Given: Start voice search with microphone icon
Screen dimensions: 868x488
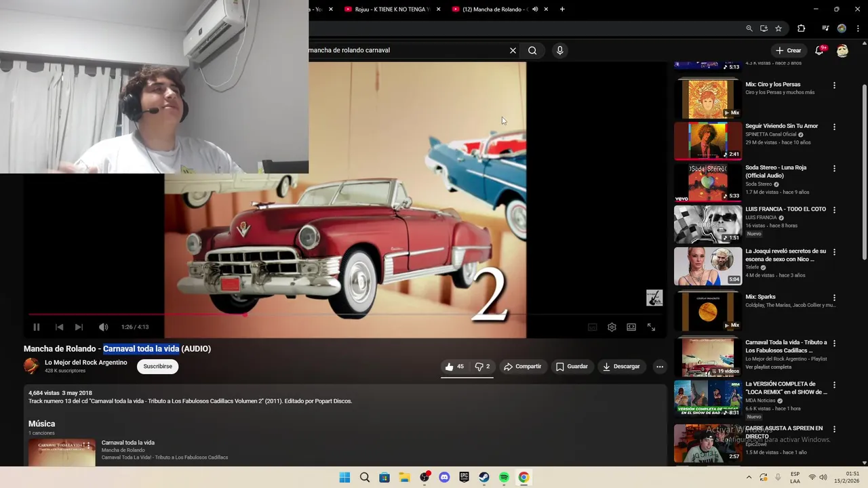Looking at the screenshot, I should click(559, 50).
